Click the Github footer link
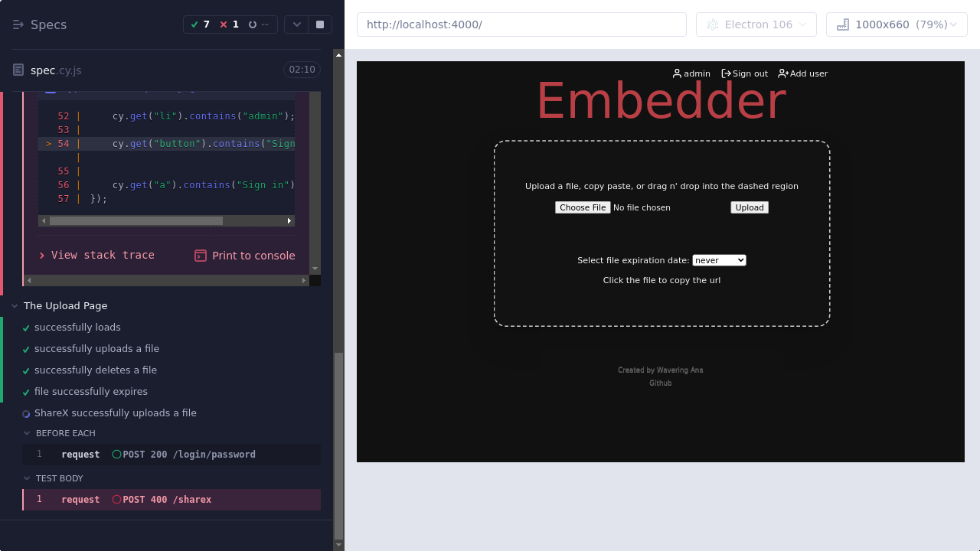The image size is (980, 551). pyautogui.click(x=661, y=383)
